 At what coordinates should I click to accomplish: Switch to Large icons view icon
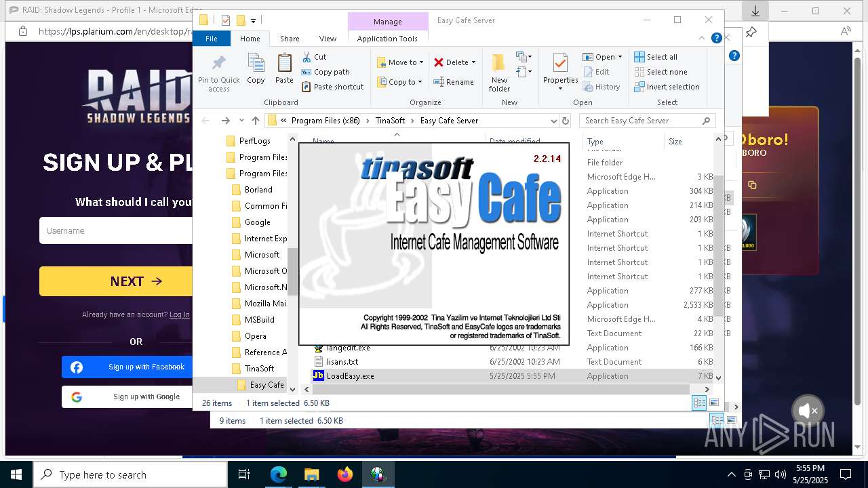[x=713, y=403]
